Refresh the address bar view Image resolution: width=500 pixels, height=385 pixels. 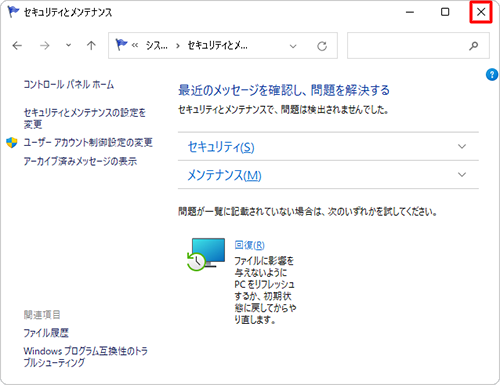pyautogui.click(x=322, y=46)
